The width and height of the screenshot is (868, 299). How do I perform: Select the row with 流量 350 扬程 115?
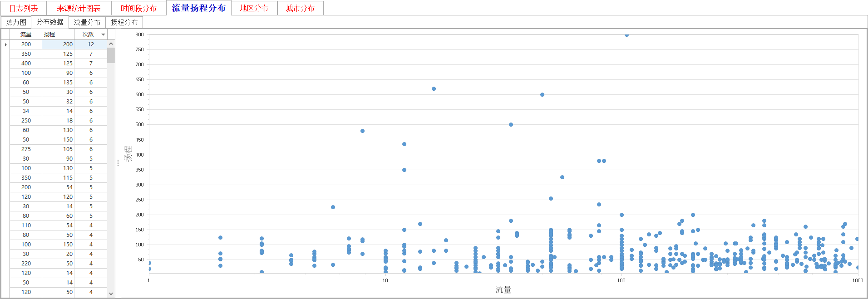pyautogui.click(x=59, y=178)
